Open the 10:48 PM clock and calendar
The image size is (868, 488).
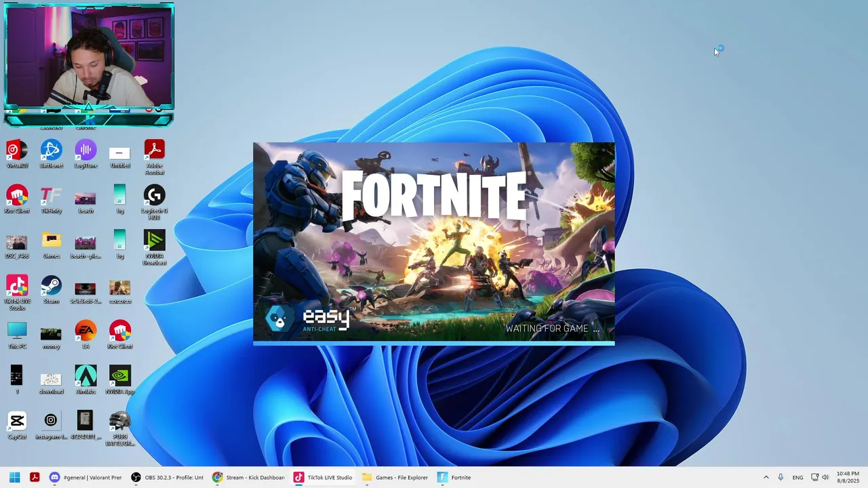tap(848, 477)
